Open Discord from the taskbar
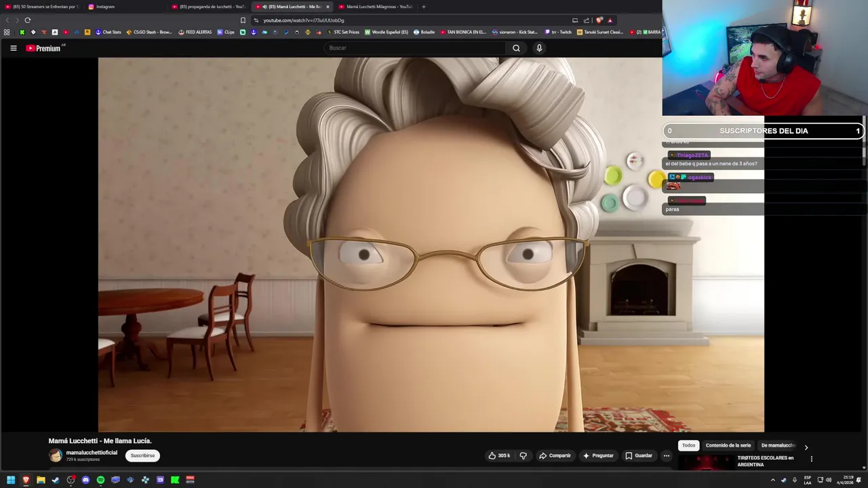This screenshot has height=488, width=868. tap(85, 480)
